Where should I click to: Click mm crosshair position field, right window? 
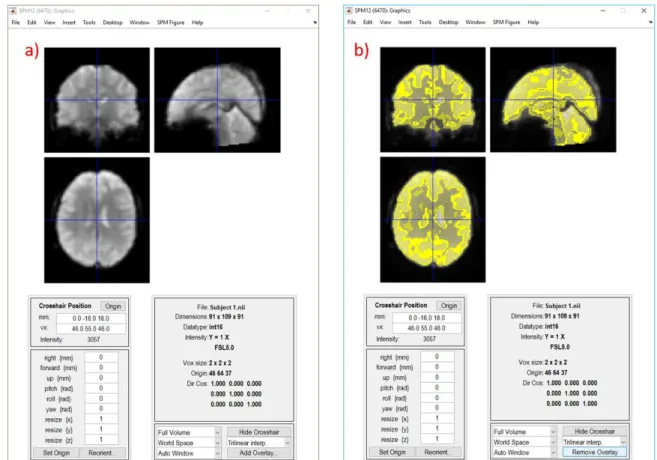[427, 318]
